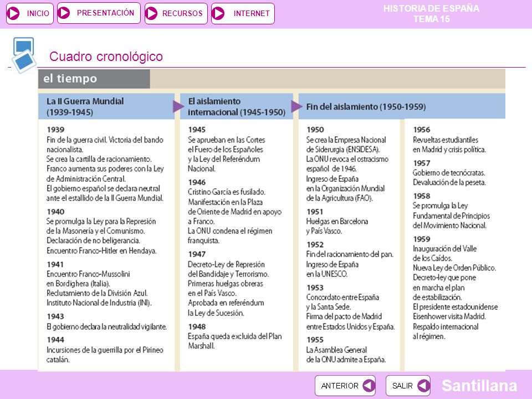The image size is (532, 399).
Task: Click the year 1944
Action: point(55,340)
